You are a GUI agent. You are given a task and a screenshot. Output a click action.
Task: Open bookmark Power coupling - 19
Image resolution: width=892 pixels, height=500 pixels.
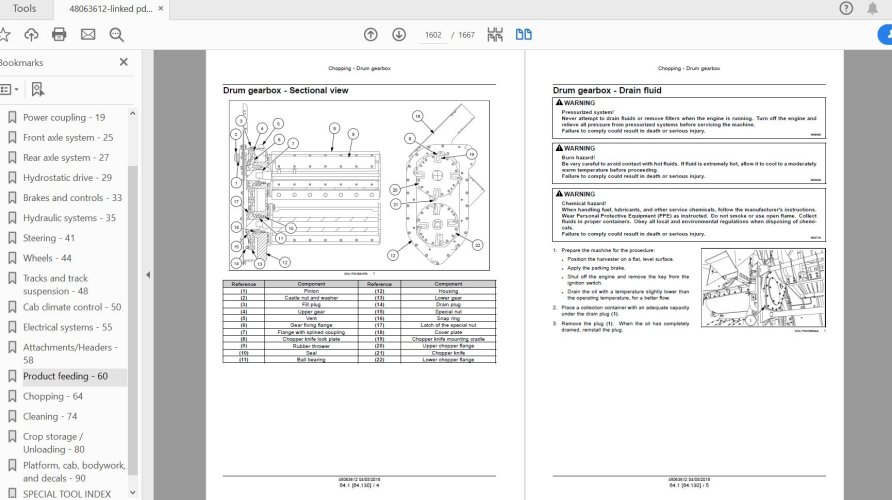pyautogui.click(x=64, y=117)
